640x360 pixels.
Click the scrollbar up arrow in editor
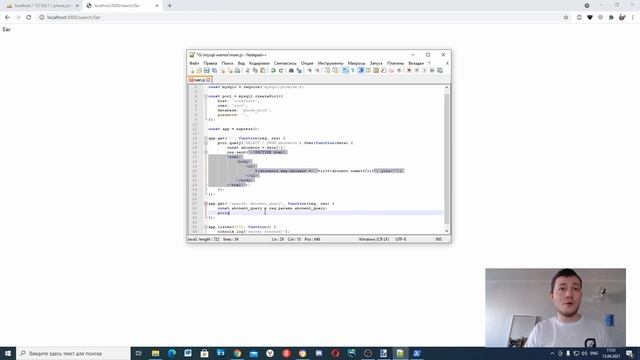point(447,87)
